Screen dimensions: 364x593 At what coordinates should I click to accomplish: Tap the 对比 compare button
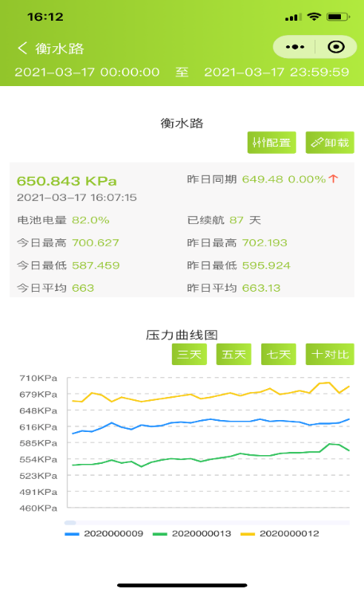click(330, 355)
